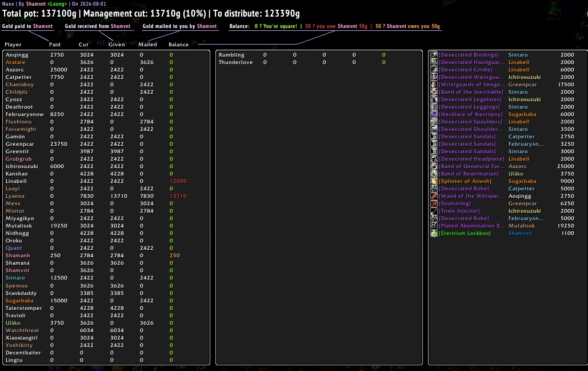Click buyer Ulāko on Band of Reanimation row
The height and width of the screenshot is (371, 588).
click(x=515, y=174)
